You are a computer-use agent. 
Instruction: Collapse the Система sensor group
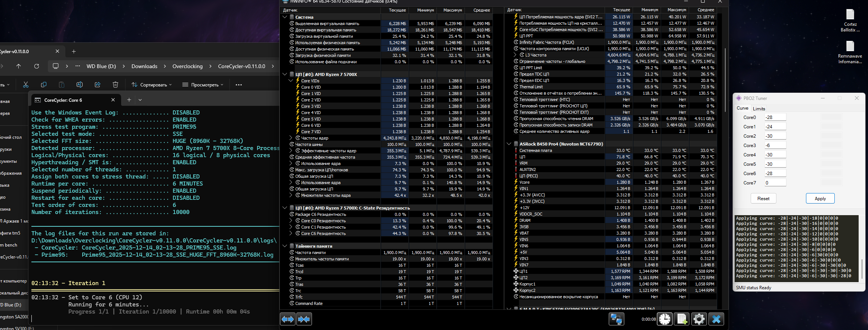285,17
